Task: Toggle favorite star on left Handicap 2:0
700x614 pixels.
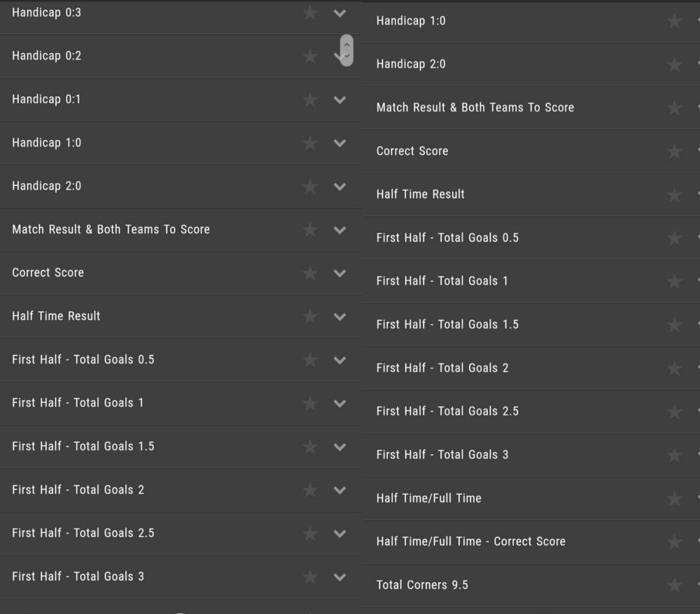Action: [x=310, y=186]
